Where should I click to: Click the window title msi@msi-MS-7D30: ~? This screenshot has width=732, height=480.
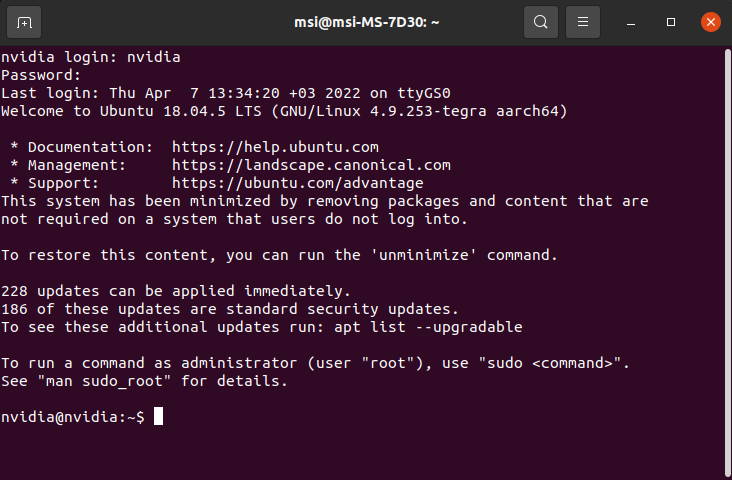click(x=366, y=22)
